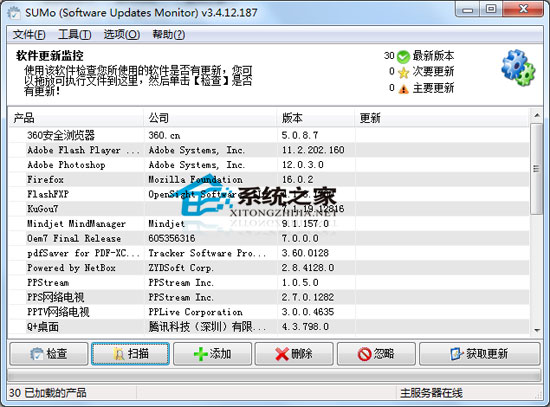550x407 pixels.
Task: Select the KuGou7 product row
Action: [269, 209]
